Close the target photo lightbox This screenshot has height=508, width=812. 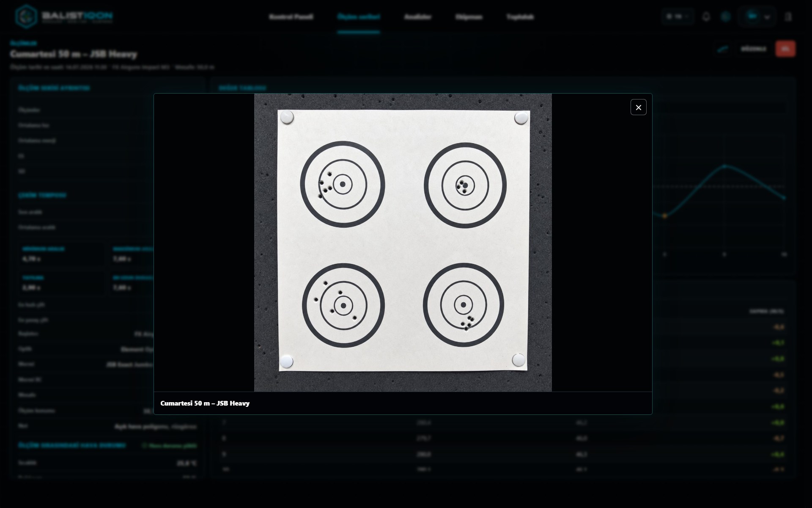coord(638,107)
